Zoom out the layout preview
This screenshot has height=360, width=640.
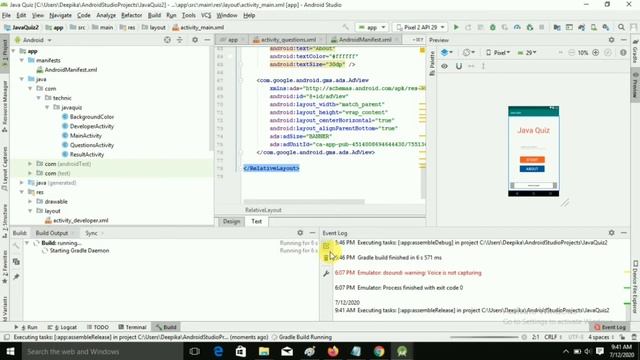point(571,53)
